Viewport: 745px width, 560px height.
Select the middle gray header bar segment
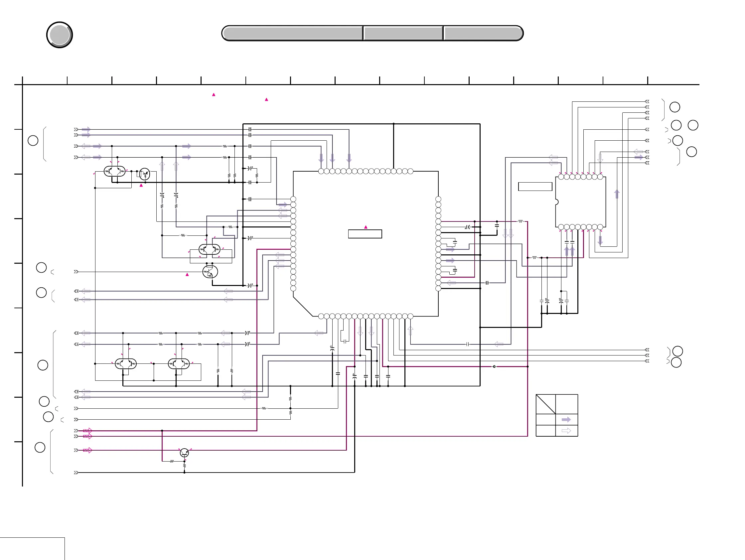(x=403, y=33)
